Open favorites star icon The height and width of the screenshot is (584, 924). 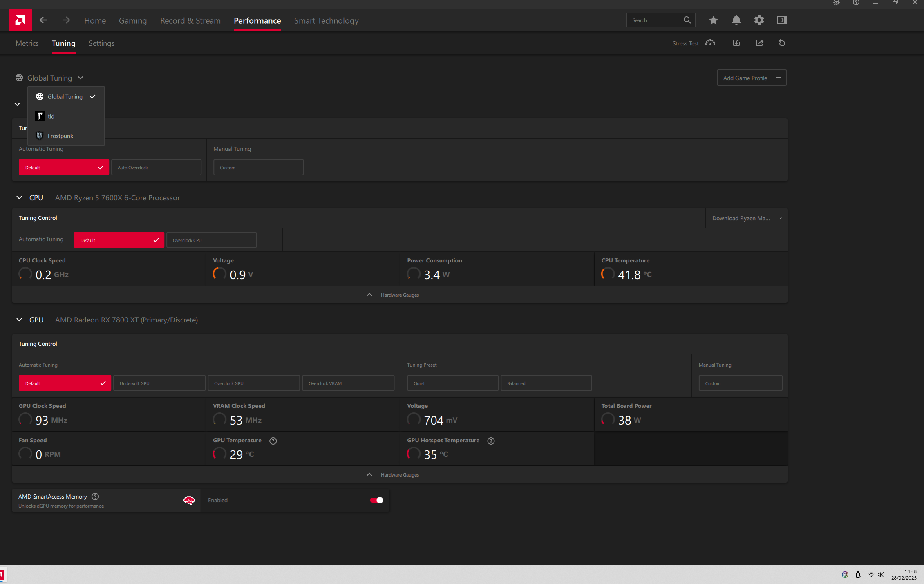pos(713,20)
